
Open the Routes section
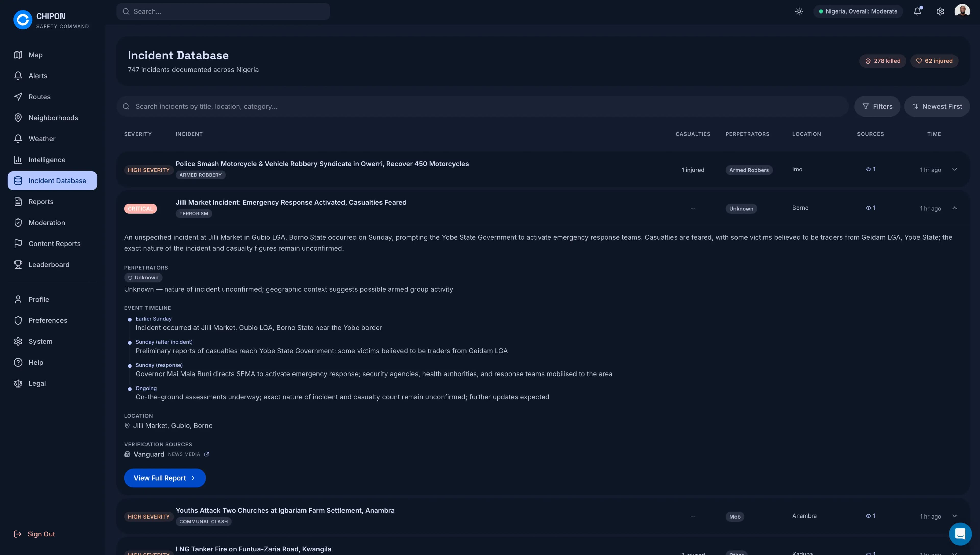[39, 96]
